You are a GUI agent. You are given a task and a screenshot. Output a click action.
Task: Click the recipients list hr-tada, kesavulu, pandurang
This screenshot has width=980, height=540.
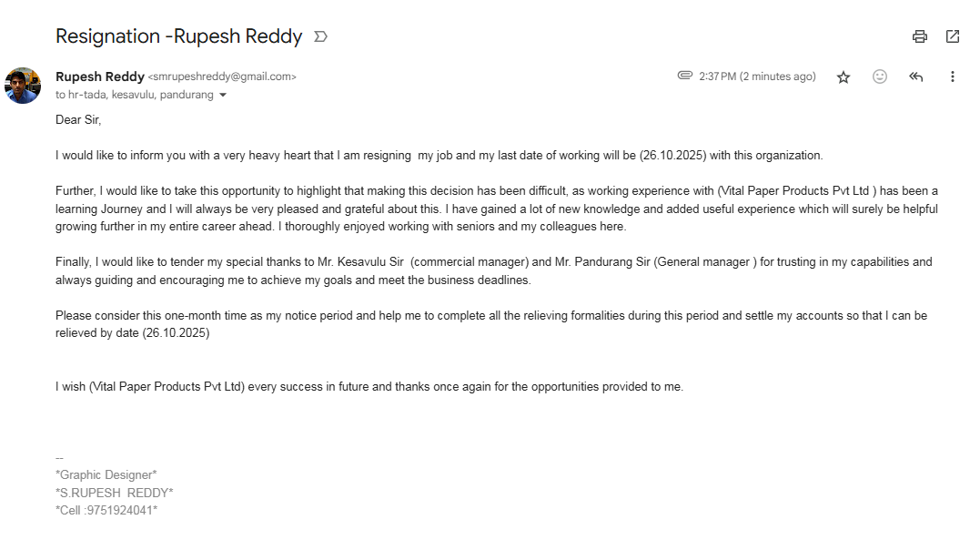point(135,95)
